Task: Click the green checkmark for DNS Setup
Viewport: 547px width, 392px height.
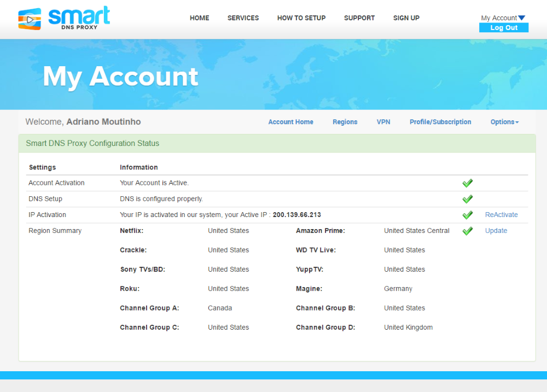Action: point(467,199)
